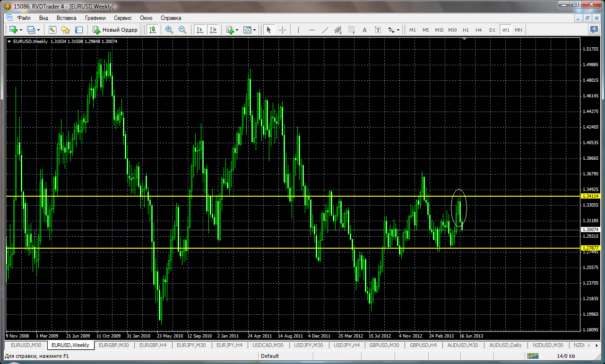Viewport: 605px width, 364px height.
Task: Open the Indicators list dropdown arrow
Action: [x=237, y=30]
